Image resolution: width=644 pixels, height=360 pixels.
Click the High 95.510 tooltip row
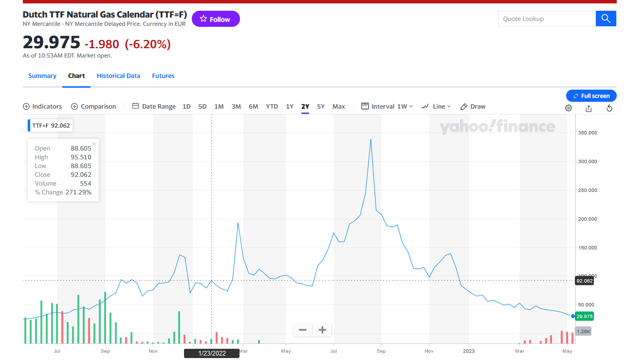(63, 157)
